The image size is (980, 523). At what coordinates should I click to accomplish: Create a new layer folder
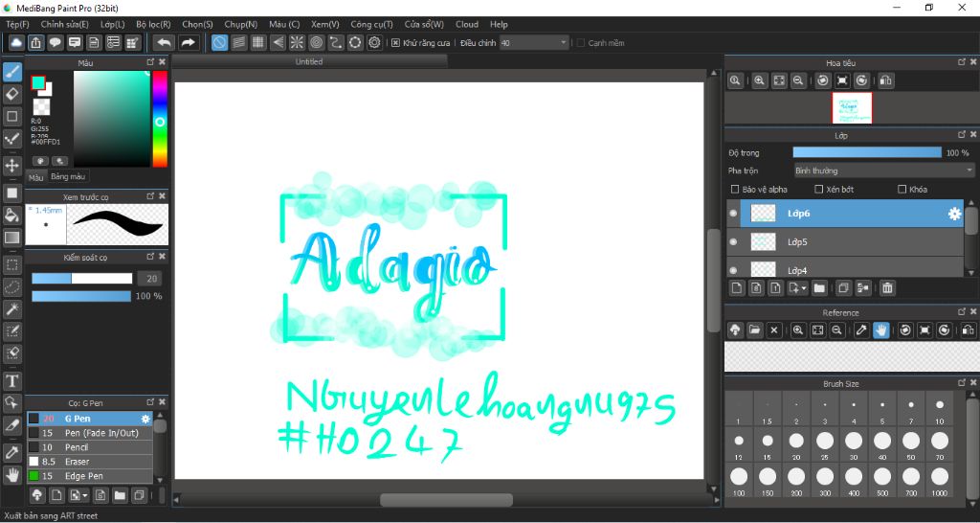pyautogui.click(x=819, y=288)
